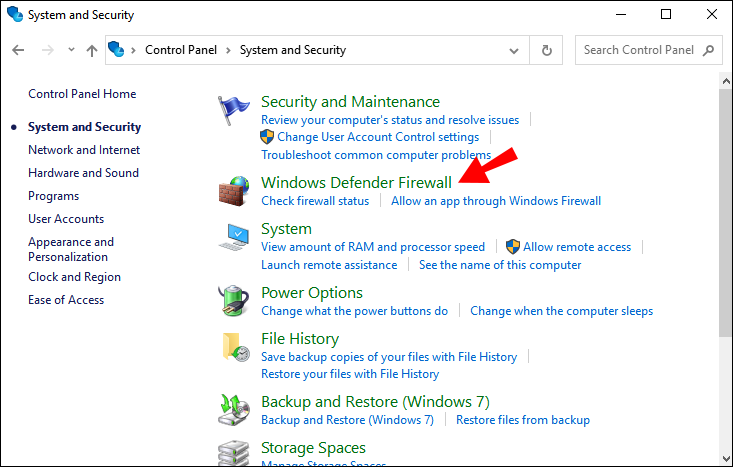
Task: Open the Security and Maintenance heading
Action: (x=351, y=101)
